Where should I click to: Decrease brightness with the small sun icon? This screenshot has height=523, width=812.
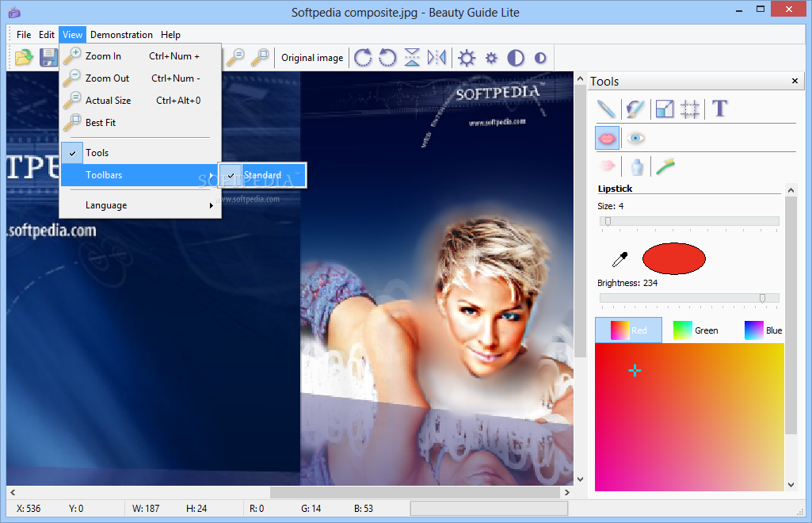(x=491, y=58)
